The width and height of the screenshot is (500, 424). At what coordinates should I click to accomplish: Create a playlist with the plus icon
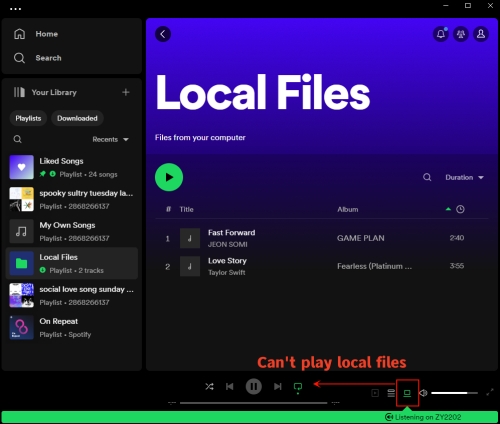tap(126, 92)
